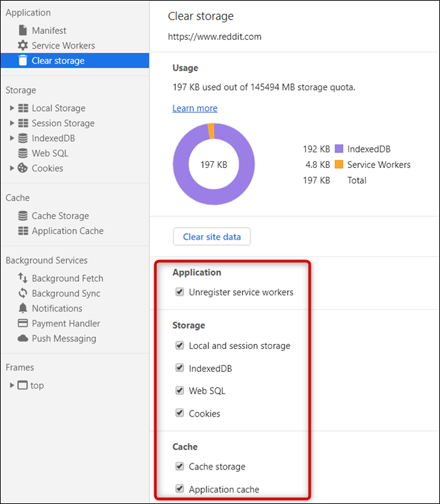Click the Manifest document icon
Screen dimensions: 440x504
23,30
